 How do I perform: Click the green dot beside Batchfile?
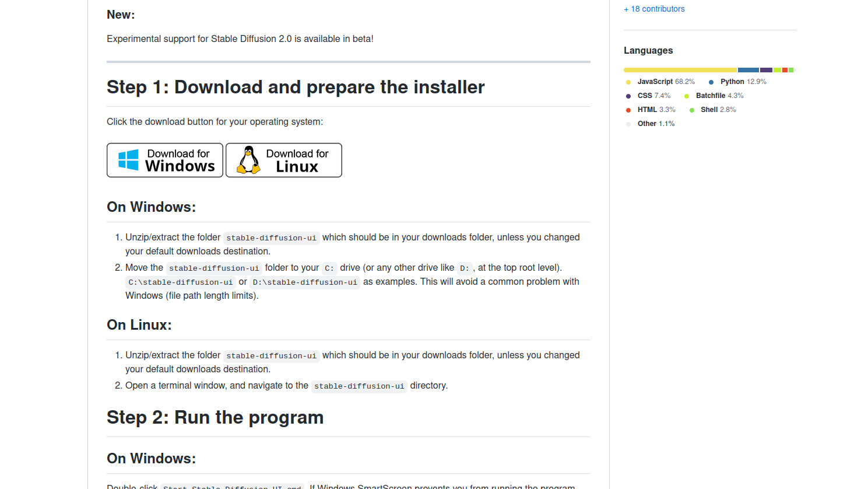(687, 96)
